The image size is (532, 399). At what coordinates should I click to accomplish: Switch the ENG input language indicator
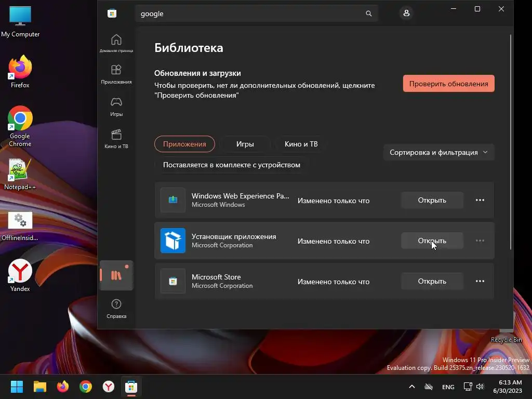coord(448,387)
